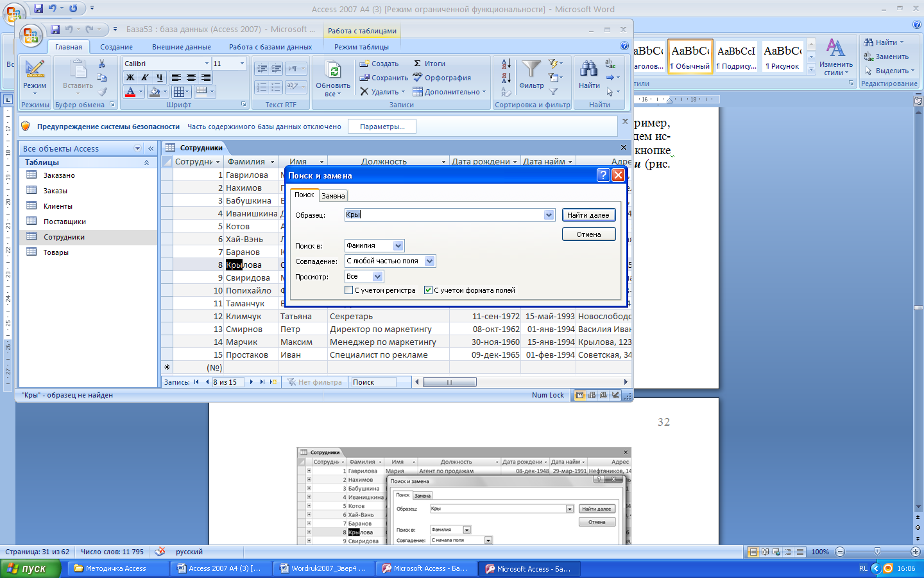This screenshot has height=578, width=924.
Task: Click Сохранить record button
Action: point(384,78)
